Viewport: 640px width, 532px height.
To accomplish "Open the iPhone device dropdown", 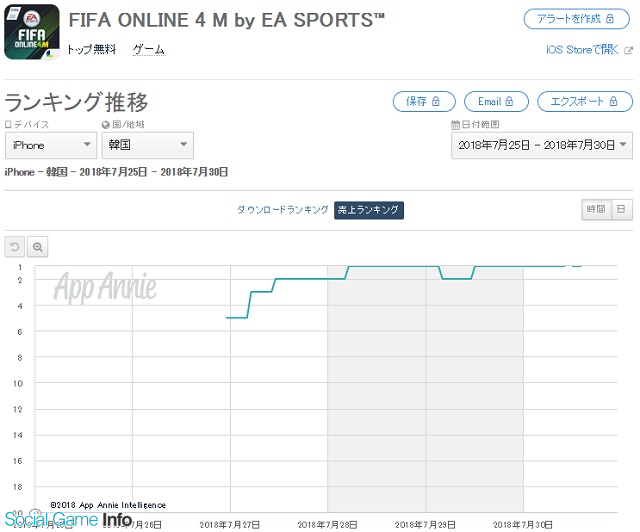I will click(x=50, y=146).
